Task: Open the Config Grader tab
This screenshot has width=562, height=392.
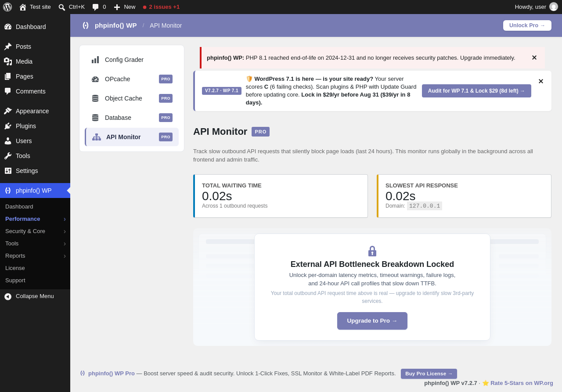Action: (132, 60)
